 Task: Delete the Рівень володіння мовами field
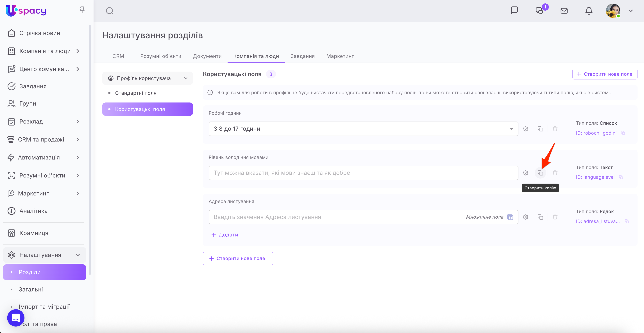click(x=555, y=173)
